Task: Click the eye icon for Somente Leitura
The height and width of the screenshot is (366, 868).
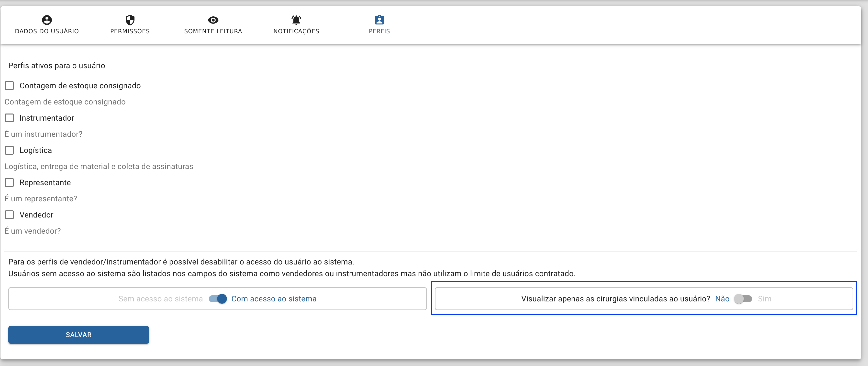Action: tap(213, 20)
